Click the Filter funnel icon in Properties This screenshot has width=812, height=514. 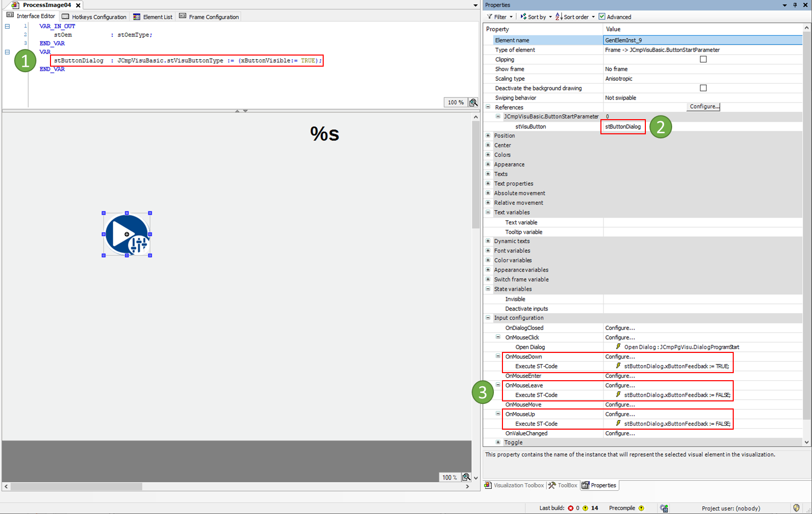(x=490, y=17)
